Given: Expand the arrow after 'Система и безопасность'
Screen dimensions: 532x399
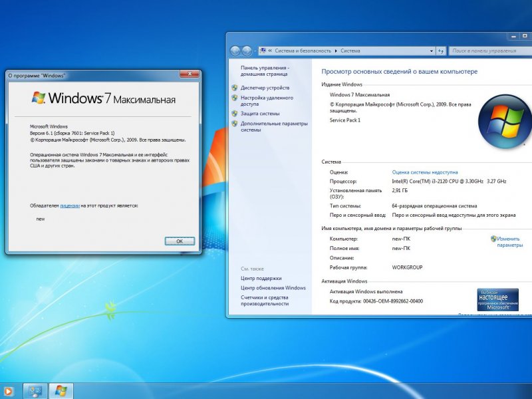Looking at the screenshot, I should [x=336, y=51].
